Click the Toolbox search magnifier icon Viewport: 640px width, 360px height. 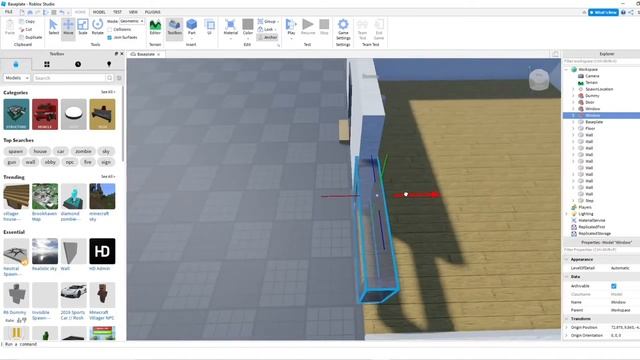(x=109, y=78)
